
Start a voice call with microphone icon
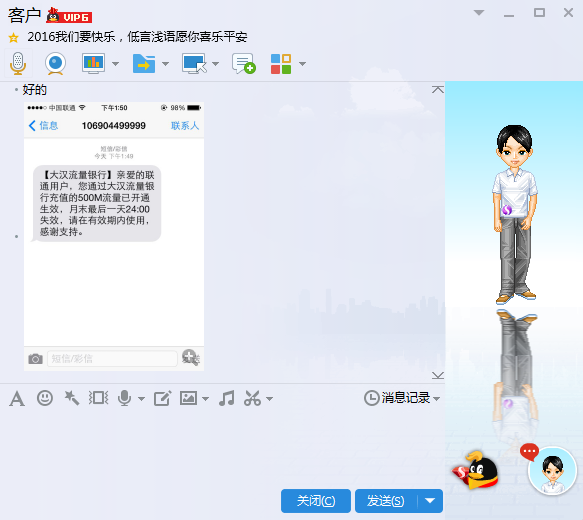18,63
